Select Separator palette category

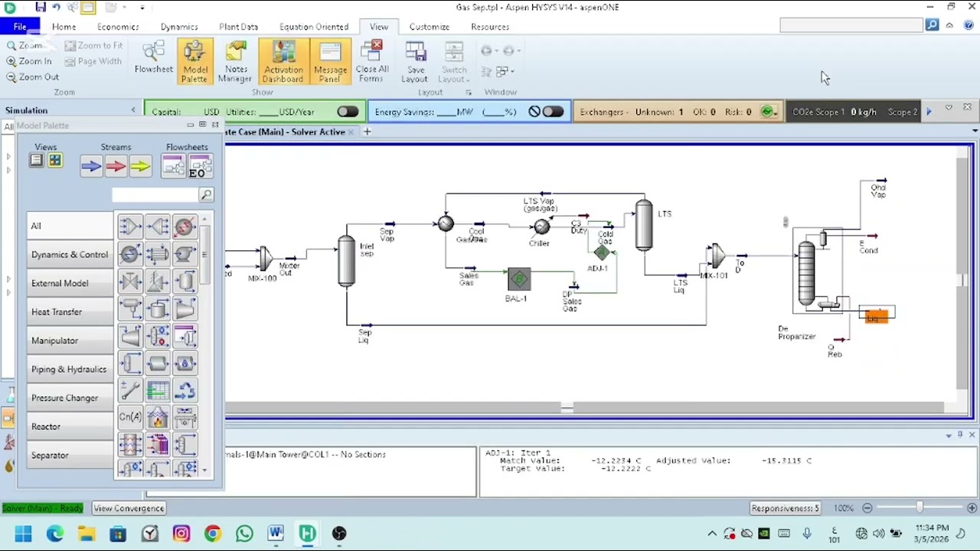70,455
